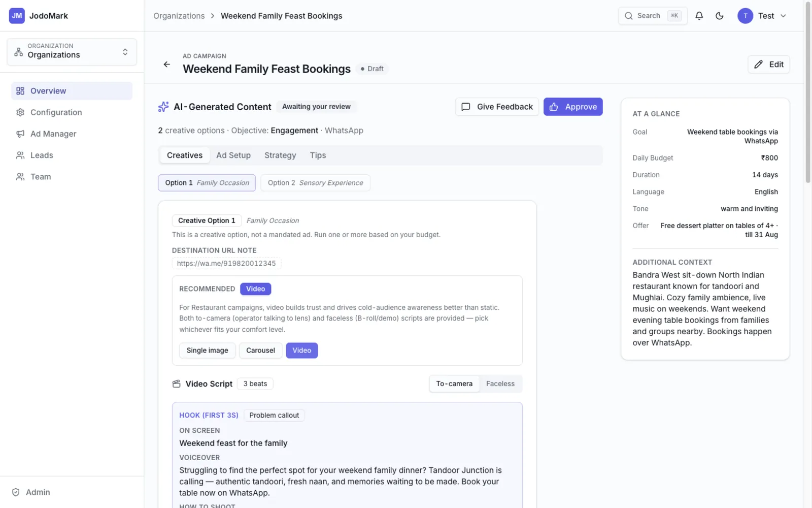Toggle dark mode moon icon
812x508 pixels.
(x=719, y=16)
